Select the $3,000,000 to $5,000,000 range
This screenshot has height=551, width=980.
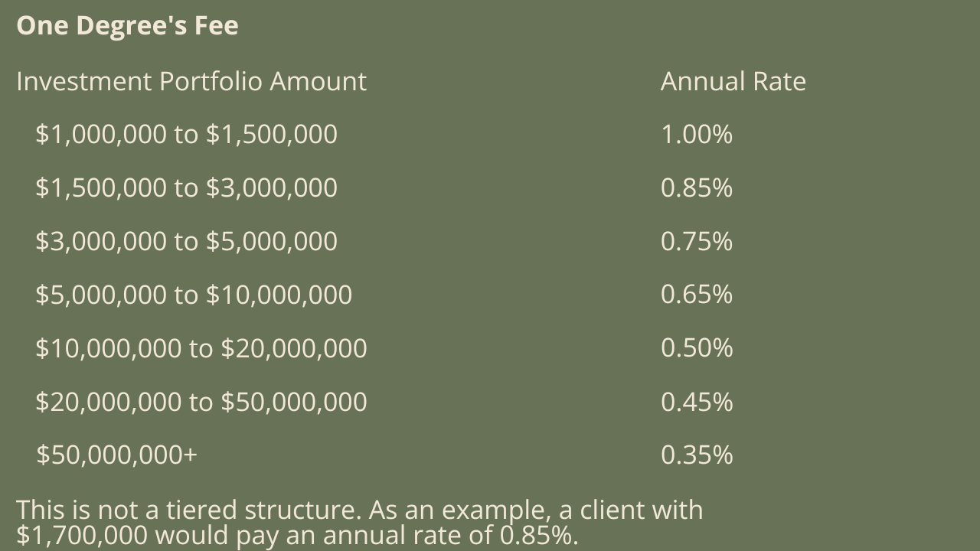tap(186, 241)
